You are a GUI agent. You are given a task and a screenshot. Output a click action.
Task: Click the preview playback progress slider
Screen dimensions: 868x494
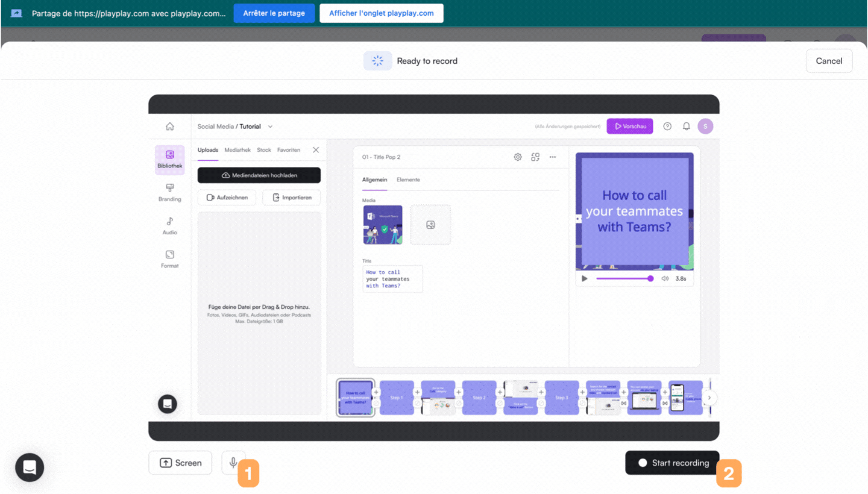pos(624,278)
